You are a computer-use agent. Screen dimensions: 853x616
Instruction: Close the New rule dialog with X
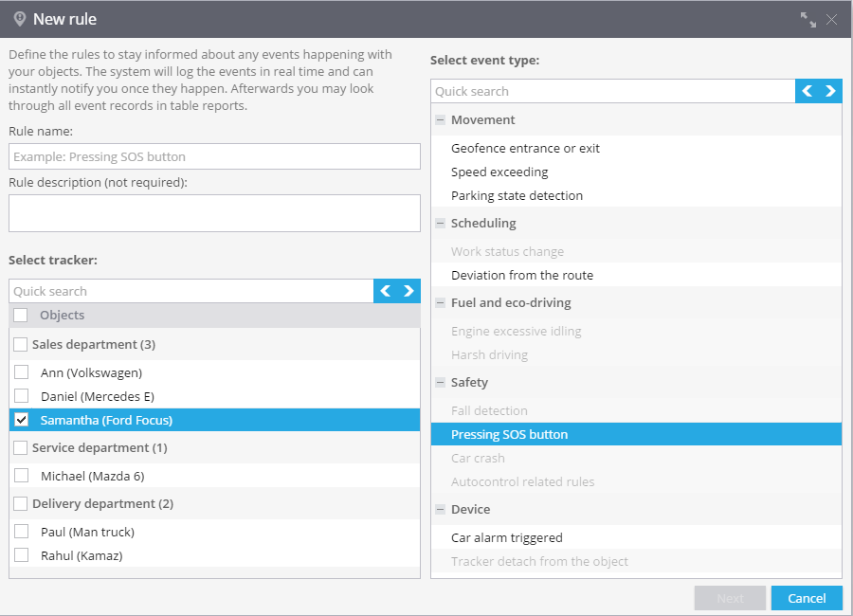click(x=831, y=20)
